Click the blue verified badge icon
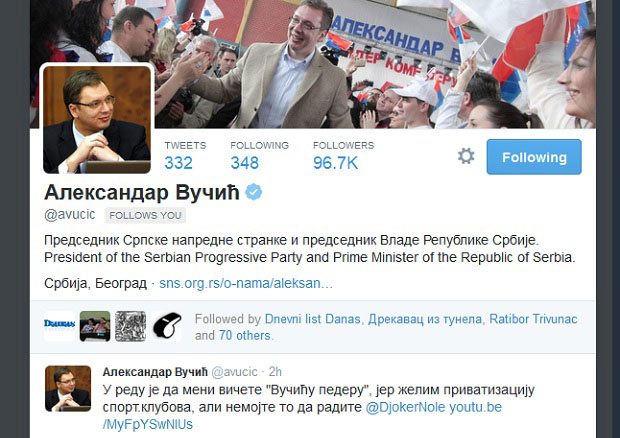This screenshot has width=620, height=438. tap(253, 192)
